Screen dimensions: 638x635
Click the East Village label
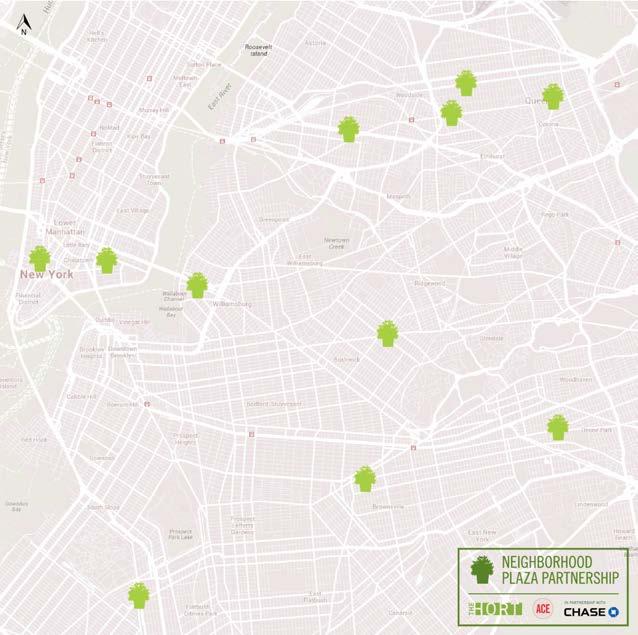tap(133, 211)
